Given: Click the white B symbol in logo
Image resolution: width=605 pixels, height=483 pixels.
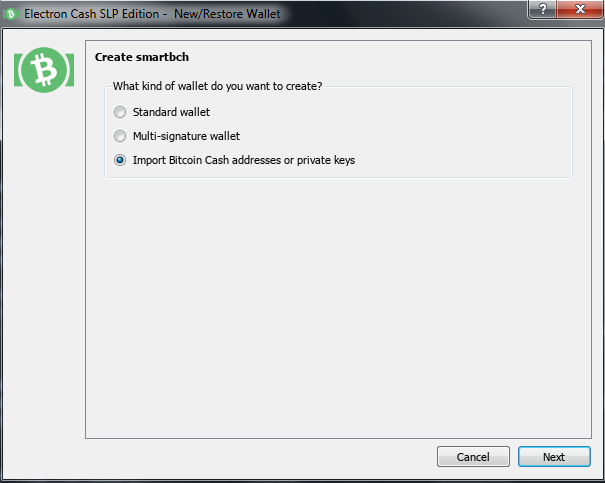Looking at the screenshot, I should [46, 70].
